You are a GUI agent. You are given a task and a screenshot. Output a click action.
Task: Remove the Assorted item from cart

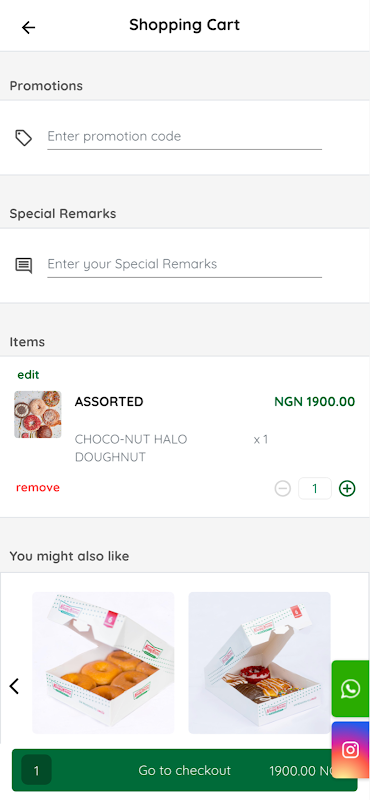(x=38, y=488)
